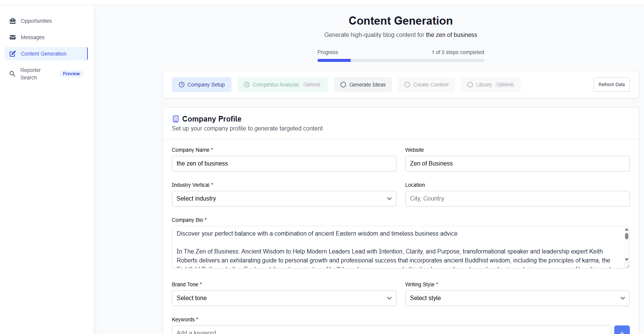Click the steps progress bar
The image size is (644, 334).
pos(401,60)
